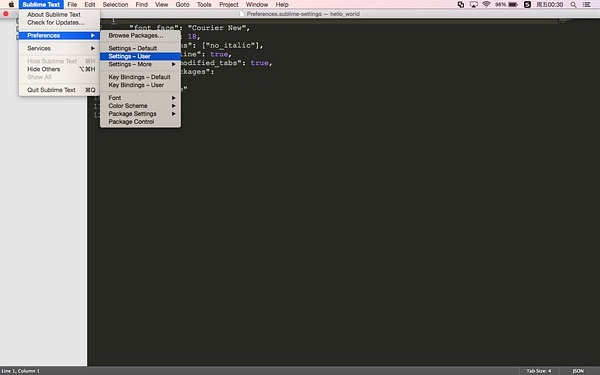Open Settings – Default
Viewport: 600px width, 375px height.
coord(140,48)
